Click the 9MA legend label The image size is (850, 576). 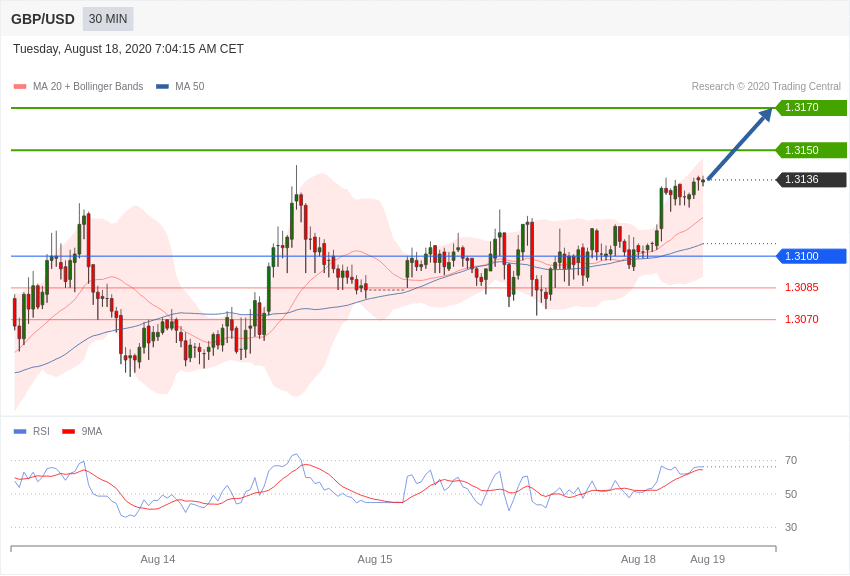pyautogui.click(x=92, y=431)
